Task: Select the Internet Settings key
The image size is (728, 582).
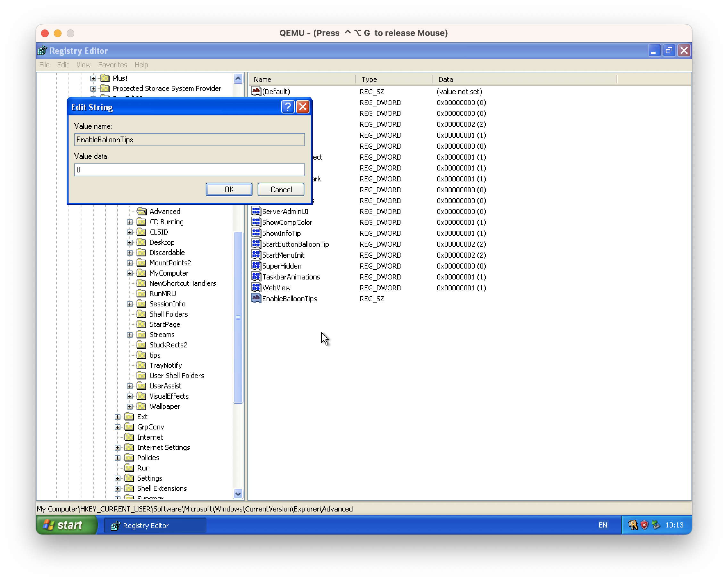Action: 163,447
